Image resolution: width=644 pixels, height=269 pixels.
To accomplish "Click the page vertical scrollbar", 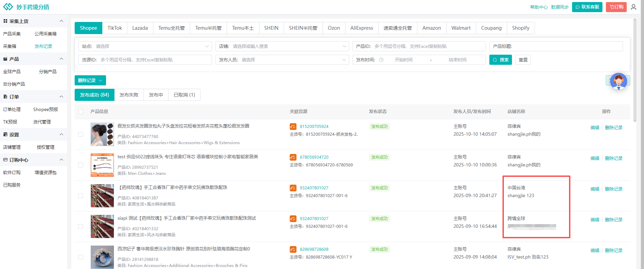I will click(x=635, y=71).
